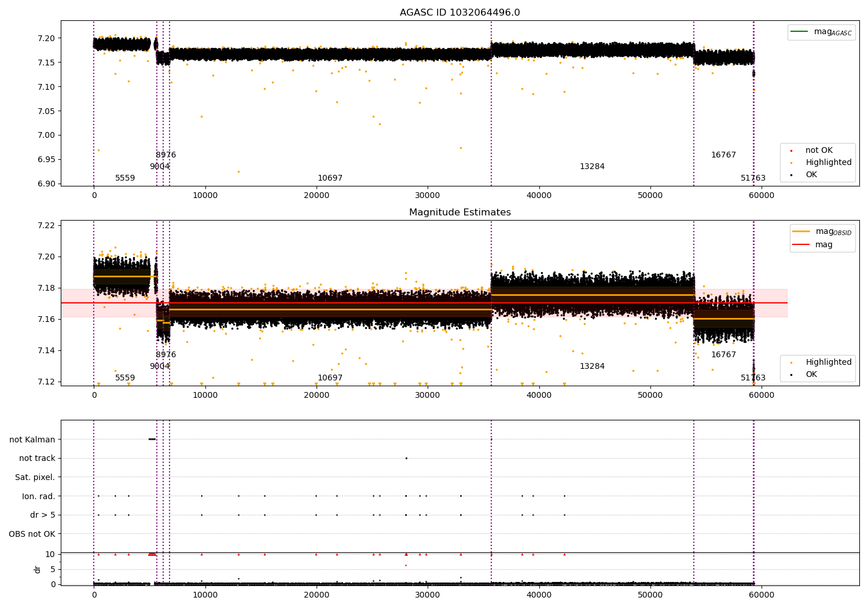Click OBSID label "13284" in the top plot
Screen dimensions: 868x608
(x=592, y=167)
